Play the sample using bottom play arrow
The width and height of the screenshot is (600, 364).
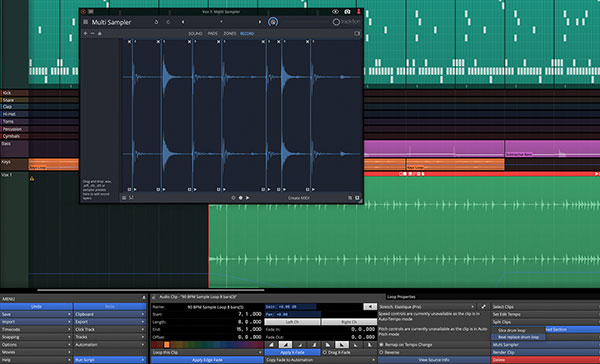coord(248,198)
